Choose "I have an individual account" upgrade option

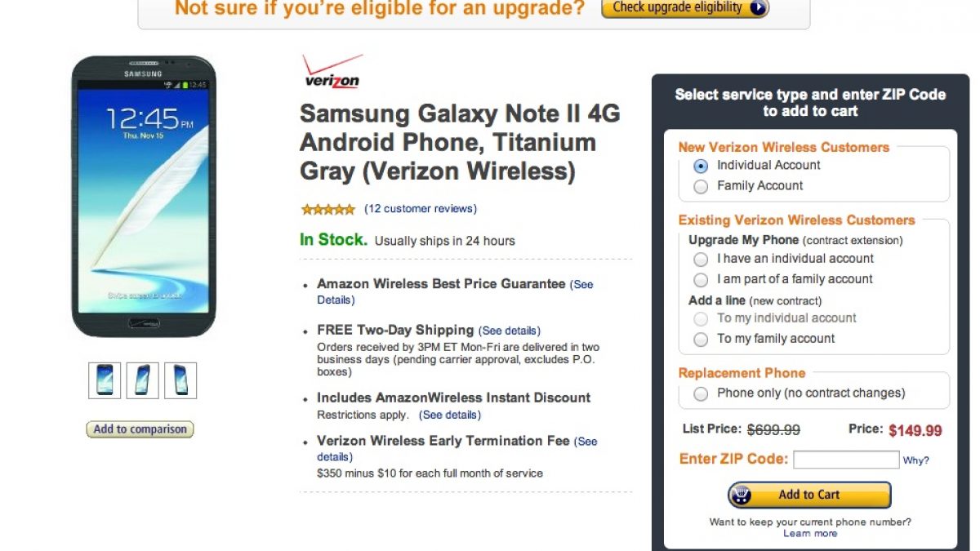click(x=701, y=259)
